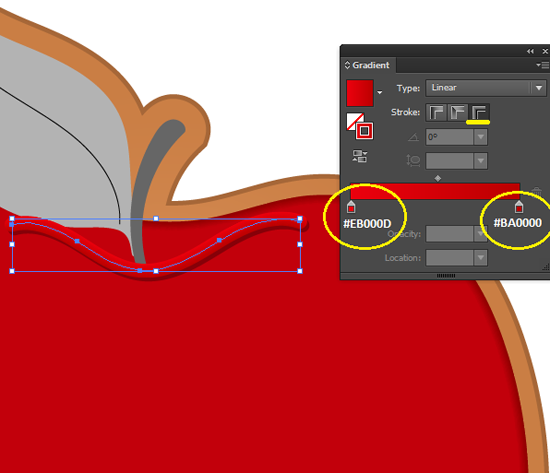Click the bottom-right bounding box handle
The width and height of the screenshot is (550, 473).
point(300,271)
